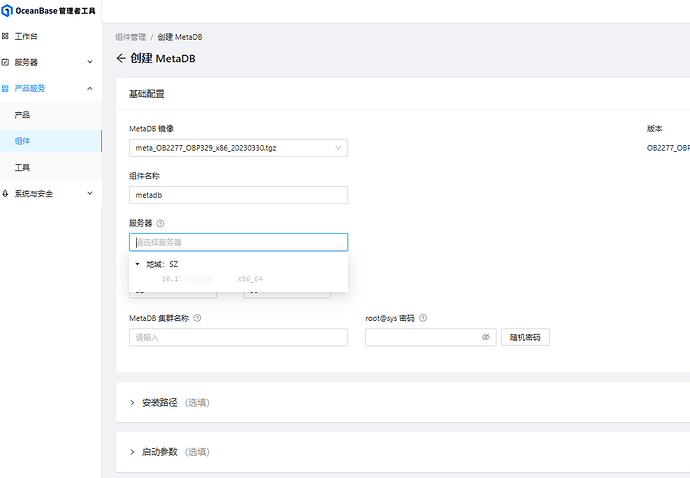Click the 系统与安全 sidebar icon

pos(5,193)
